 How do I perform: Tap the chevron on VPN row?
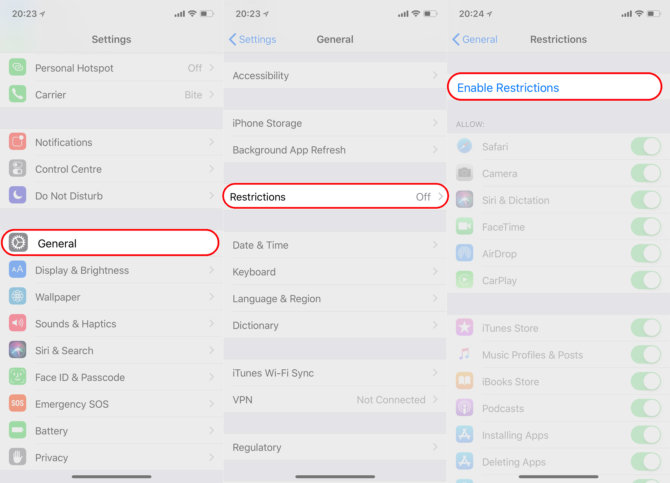435,399
